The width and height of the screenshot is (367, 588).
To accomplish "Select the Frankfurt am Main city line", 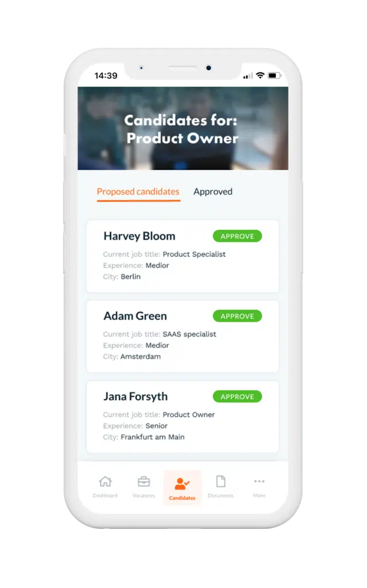I will [x=144, y=437].
